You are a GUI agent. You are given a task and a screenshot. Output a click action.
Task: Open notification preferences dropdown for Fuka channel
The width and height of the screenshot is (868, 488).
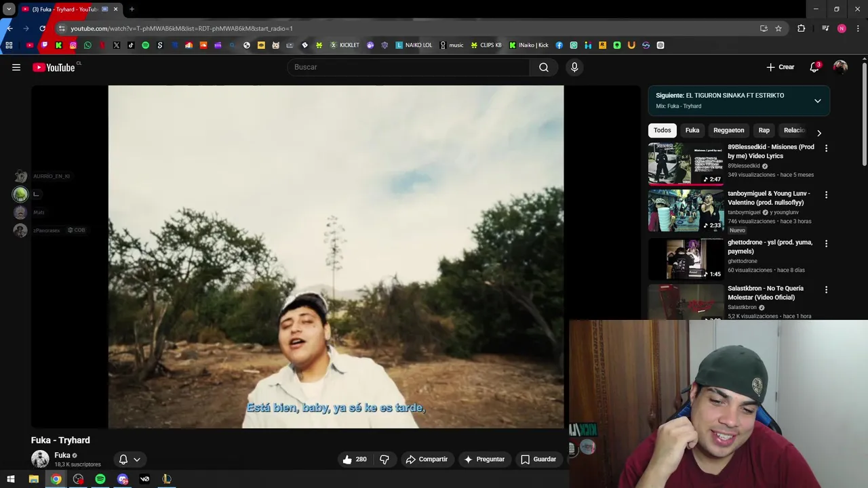coord(129,460)
